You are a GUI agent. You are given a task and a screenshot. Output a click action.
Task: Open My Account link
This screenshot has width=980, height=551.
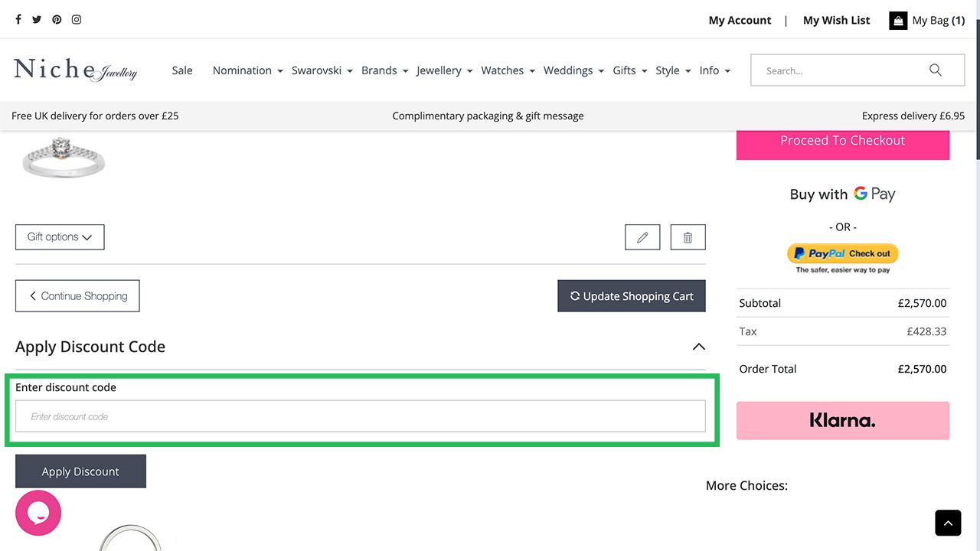point(740,21)
